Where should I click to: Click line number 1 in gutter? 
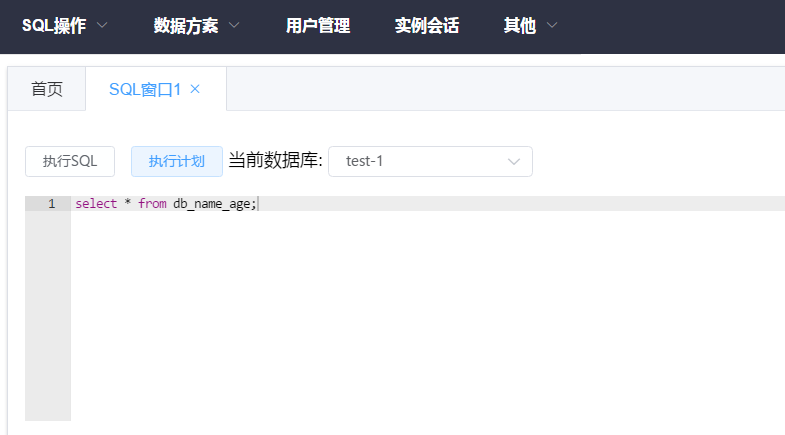pos(52,204)
